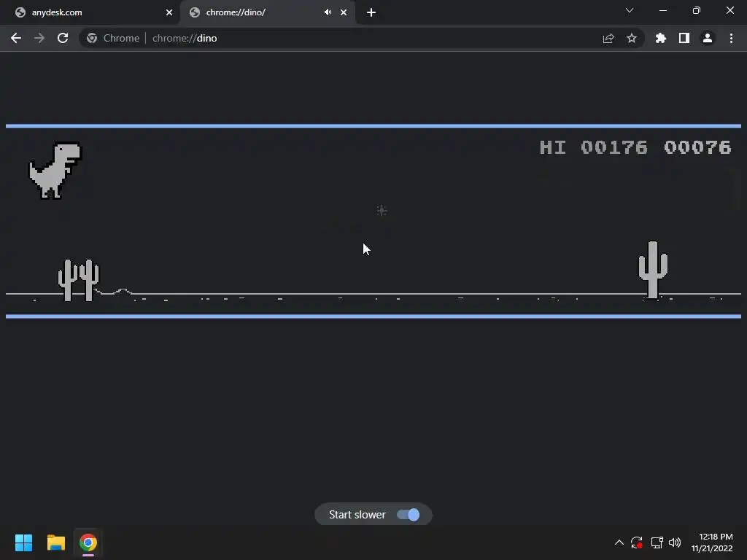Open the volume speaker tray icon

[675, 542]
